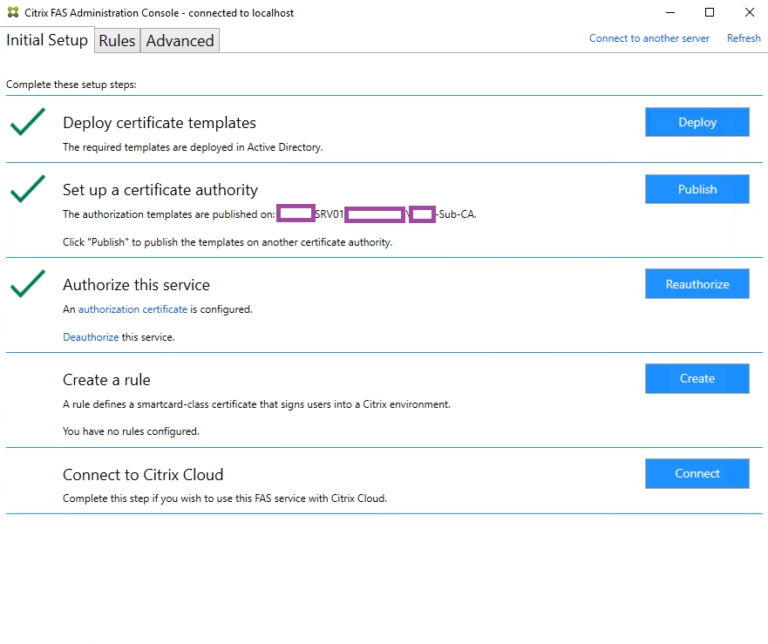
Task: Hit the Reauthorize button
Action: pyautogui.click(x=697, y=284)
